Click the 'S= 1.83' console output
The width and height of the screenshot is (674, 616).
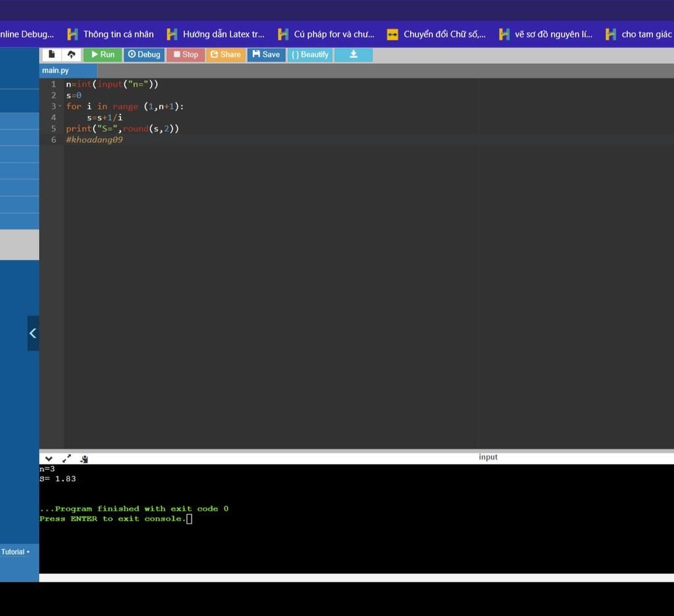[58, 478]
